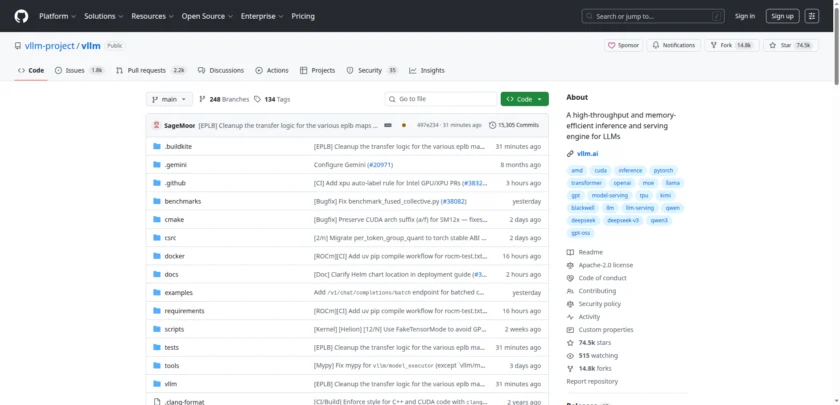Open pull request #20971 link
The height and width of the screenshot is (405, 840).
(379, 165)
